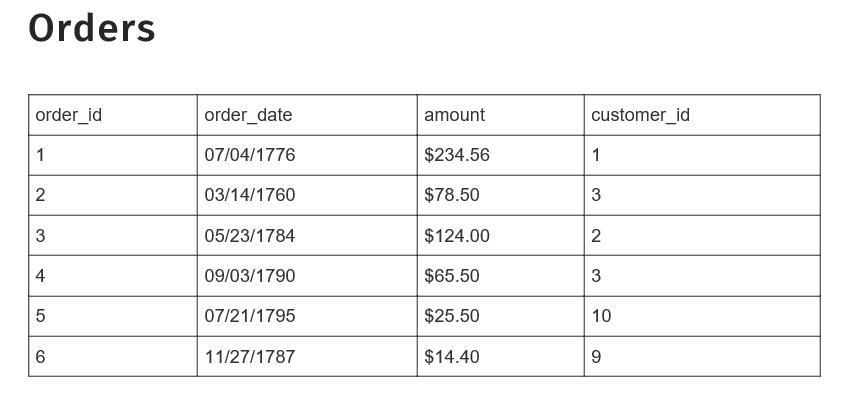Click the $234.56 amount cell
The width and height of the screenshot is (853, 407).
(x=457, y=155)
